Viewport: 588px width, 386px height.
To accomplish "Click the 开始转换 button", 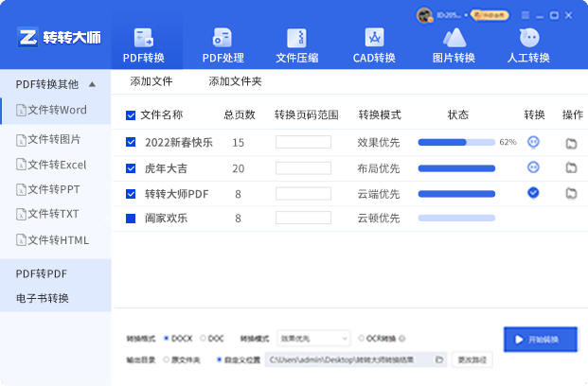I will tap(540, 340).
